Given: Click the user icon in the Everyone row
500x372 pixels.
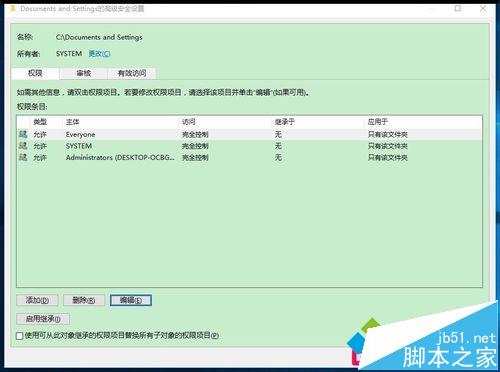Looking at the screenshot, I should pos(23,134).
